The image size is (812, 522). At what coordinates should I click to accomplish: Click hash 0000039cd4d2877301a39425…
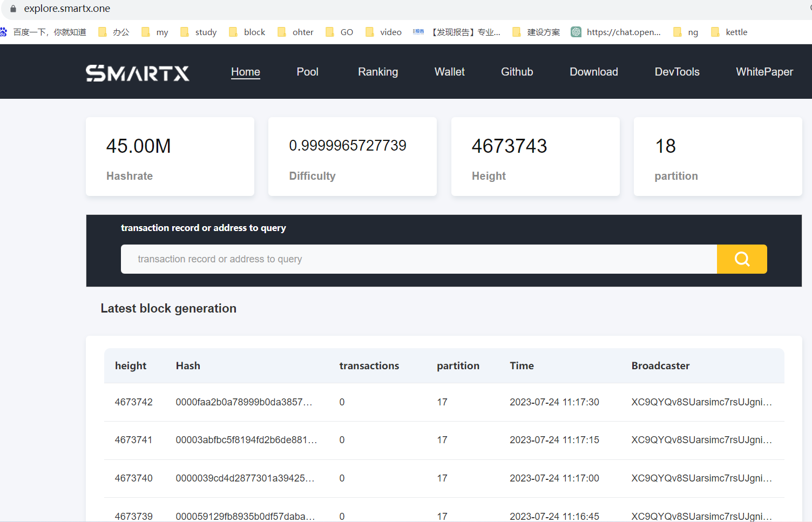click(x=245, y=478)
